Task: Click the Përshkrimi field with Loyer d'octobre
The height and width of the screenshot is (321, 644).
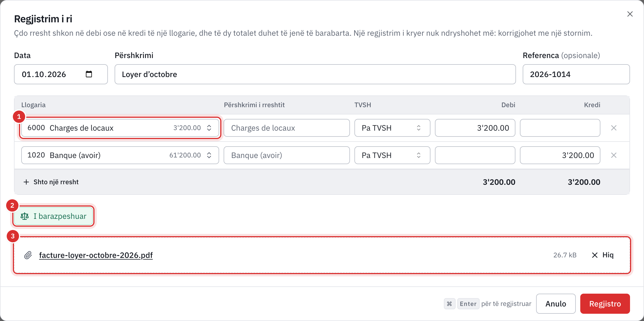Action: coord(315,74)
